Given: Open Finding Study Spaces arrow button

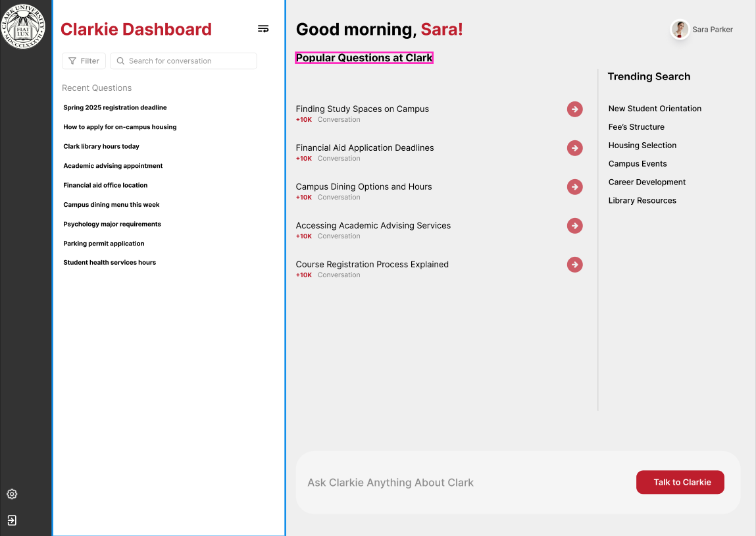Looking at the screenshot, I should (x=574, y=109).
